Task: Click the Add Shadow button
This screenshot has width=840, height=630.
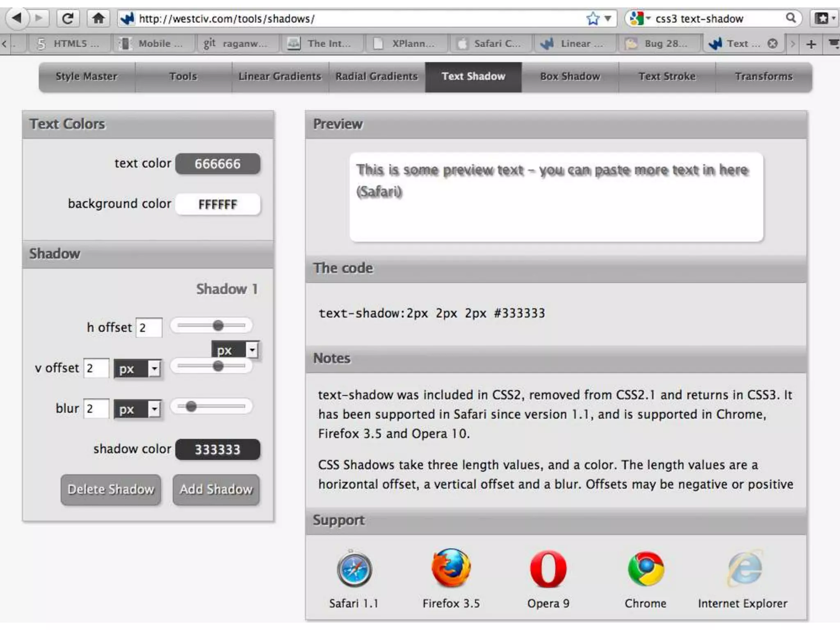Action: 216,489
